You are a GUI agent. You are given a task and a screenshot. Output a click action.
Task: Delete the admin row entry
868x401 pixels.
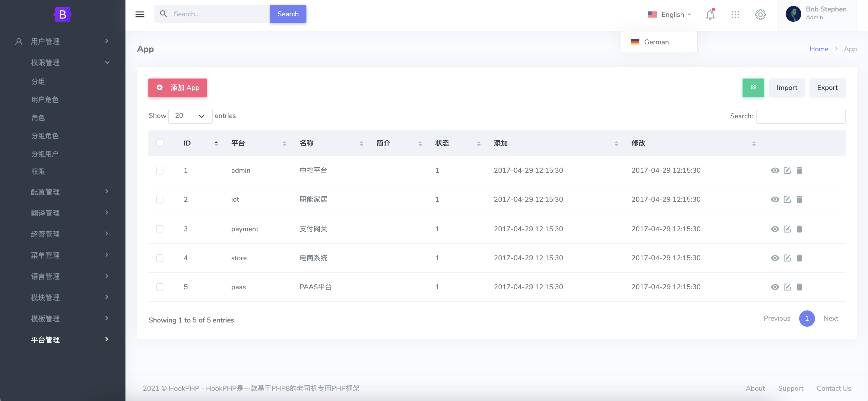pyautogui.click(x=799, y=170)
